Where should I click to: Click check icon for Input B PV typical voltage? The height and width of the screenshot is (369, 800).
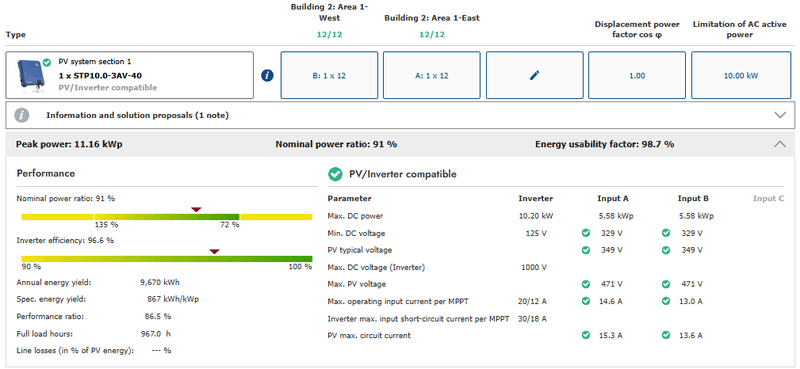[665, 250]
